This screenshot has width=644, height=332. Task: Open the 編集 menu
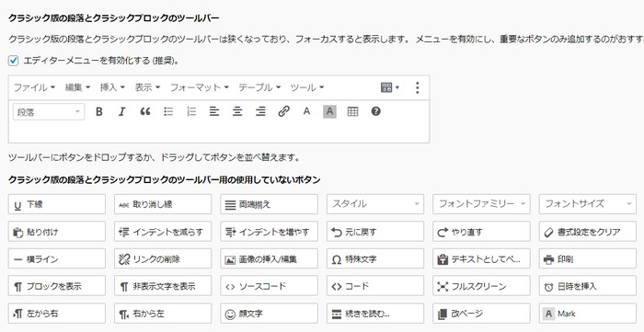click(x=77, y=87)
